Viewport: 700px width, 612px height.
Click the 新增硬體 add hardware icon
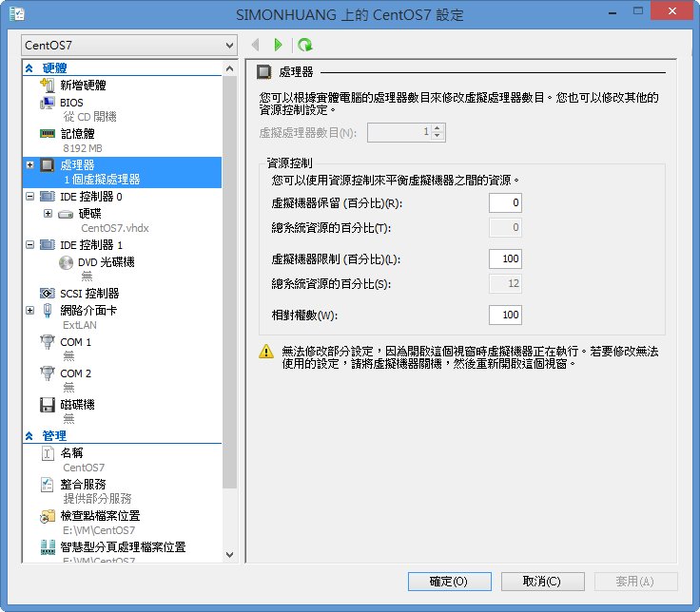(x=48, y=85)
